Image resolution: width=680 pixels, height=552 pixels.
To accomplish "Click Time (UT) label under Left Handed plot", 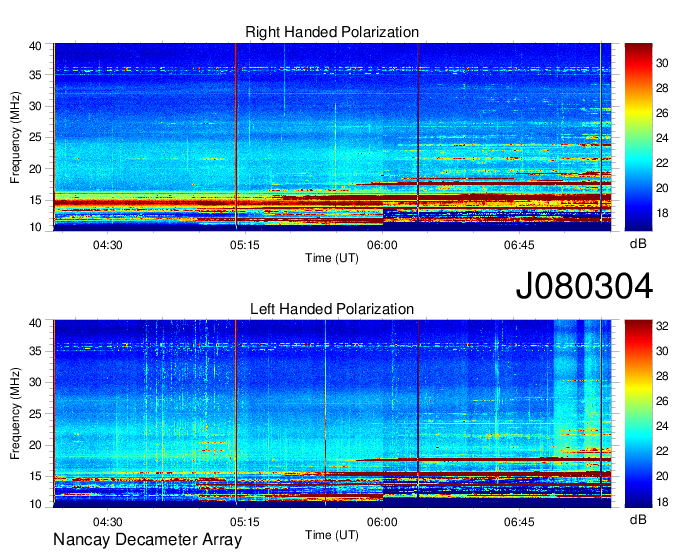I will pos(332,535).
